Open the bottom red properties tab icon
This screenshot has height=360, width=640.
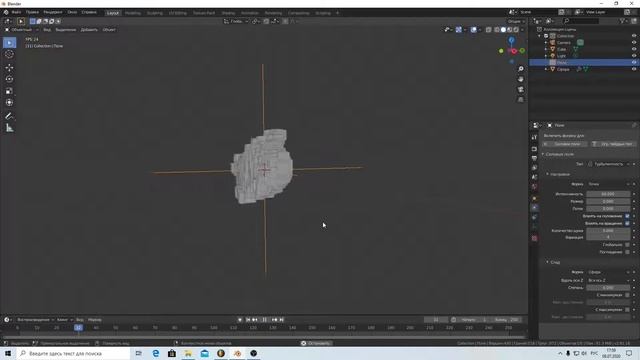(534, 238)
